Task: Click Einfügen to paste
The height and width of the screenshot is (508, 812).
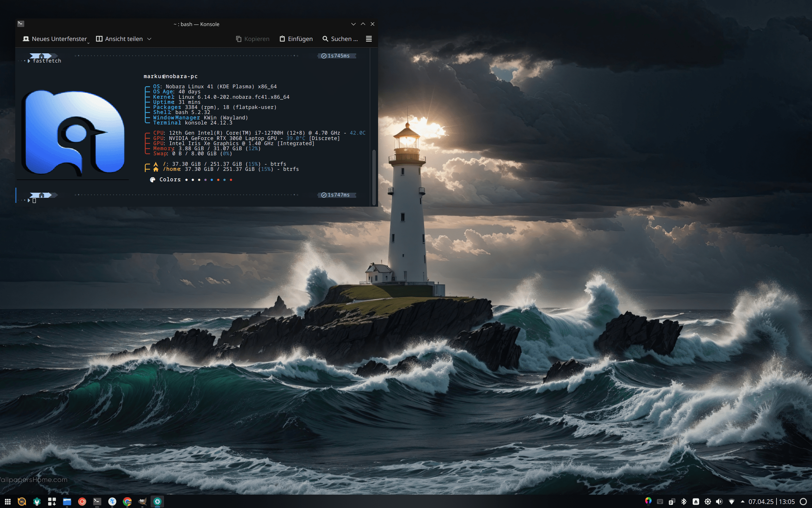Action: 296,39
